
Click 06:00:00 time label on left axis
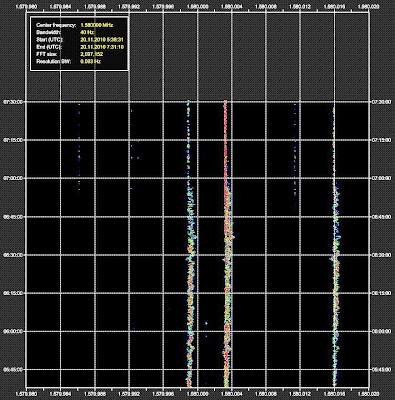(13, 331)
